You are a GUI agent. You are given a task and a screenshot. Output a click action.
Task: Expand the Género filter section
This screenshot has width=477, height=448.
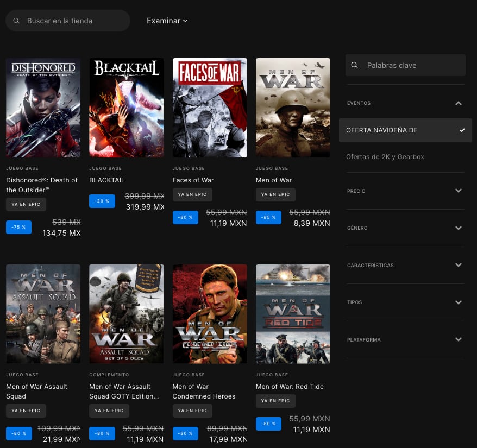(x=458, y=228)
